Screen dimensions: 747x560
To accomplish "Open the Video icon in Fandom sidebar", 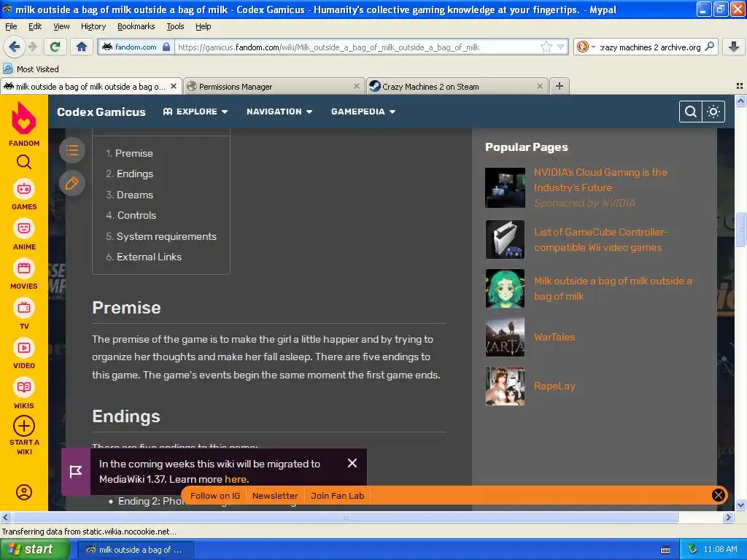I will coord(24,348).
